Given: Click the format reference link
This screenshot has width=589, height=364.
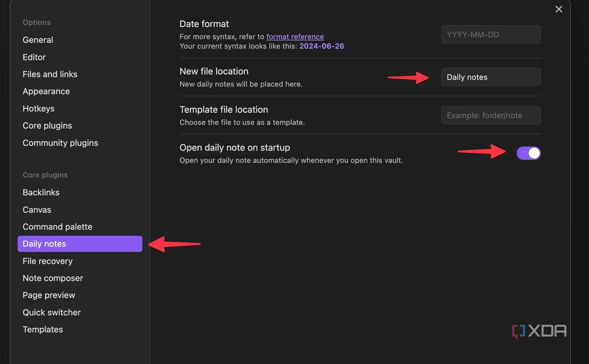Looking at the screenshot, I should click(295, 37).
